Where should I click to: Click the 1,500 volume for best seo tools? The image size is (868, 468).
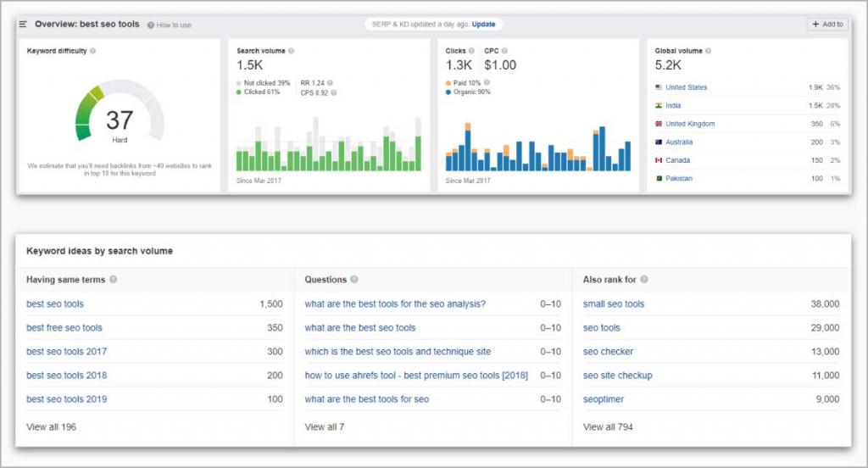click(270, 304)
